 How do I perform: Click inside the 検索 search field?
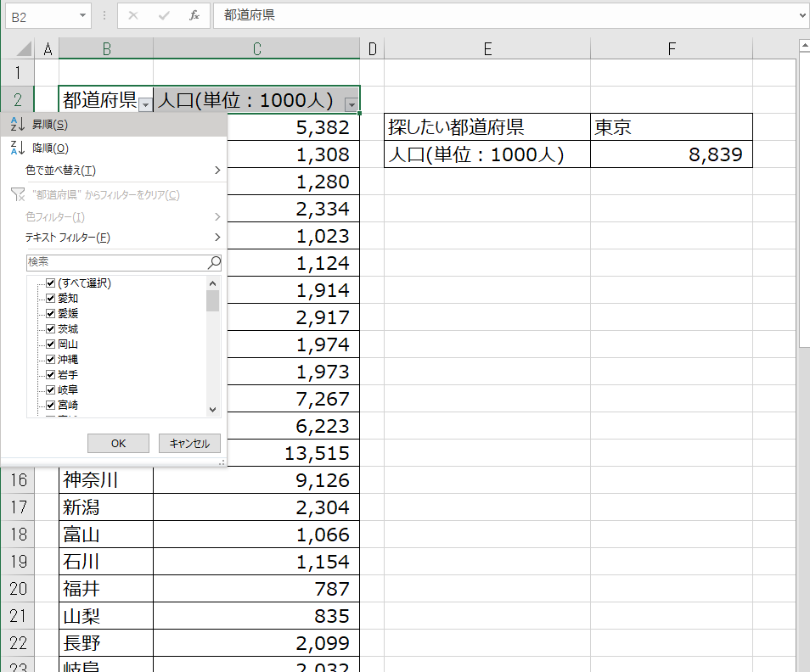[119, 261]
